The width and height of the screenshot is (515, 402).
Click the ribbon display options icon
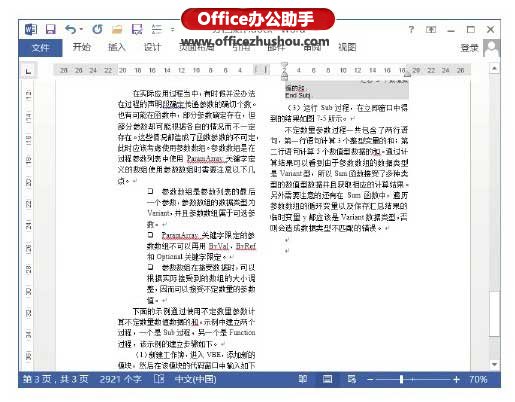pos(431,30)
